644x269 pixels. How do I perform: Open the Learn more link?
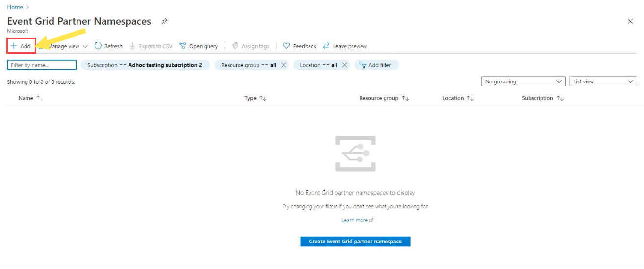coord(357,220)
